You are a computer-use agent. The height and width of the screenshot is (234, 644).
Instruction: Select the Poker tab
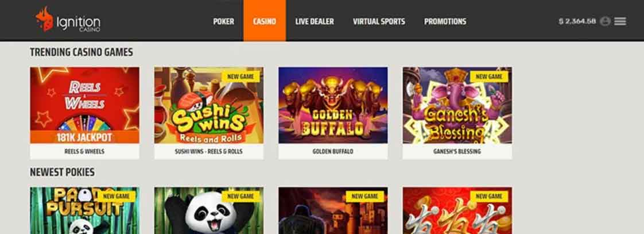click(223, 21)
